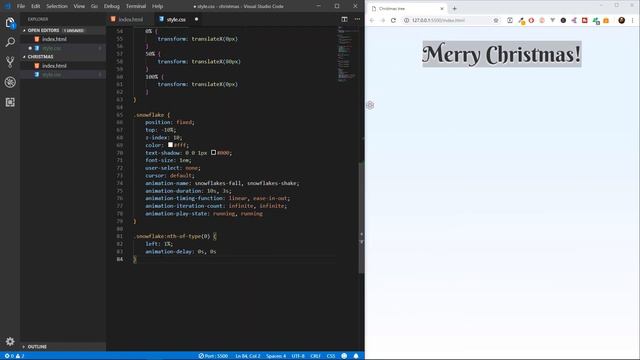
Task: Open the Source Control view
Action: [x=10, y=62]
